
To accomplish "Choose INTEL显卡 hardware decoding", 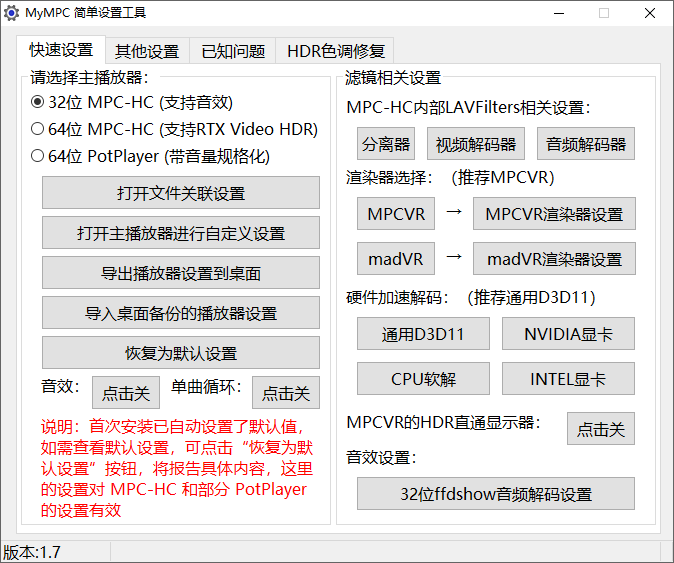I will 568,379.
